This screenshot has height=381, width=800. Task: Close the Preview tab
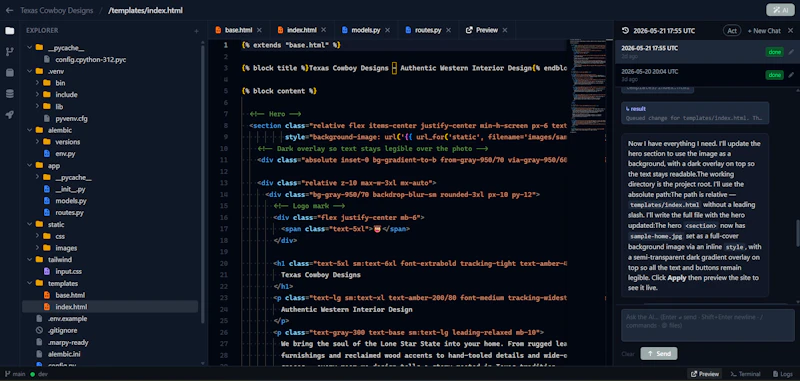505,30
